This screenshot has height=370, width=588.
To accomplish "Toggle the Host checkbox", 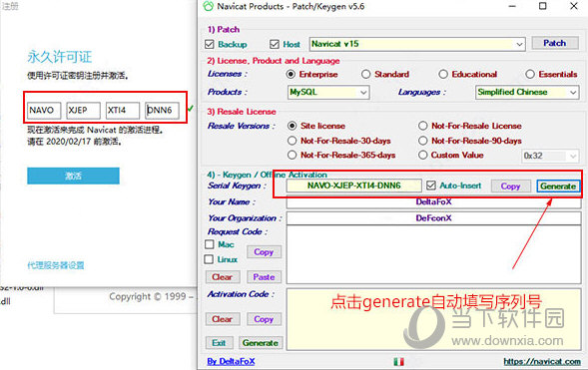I will (275, 44).
